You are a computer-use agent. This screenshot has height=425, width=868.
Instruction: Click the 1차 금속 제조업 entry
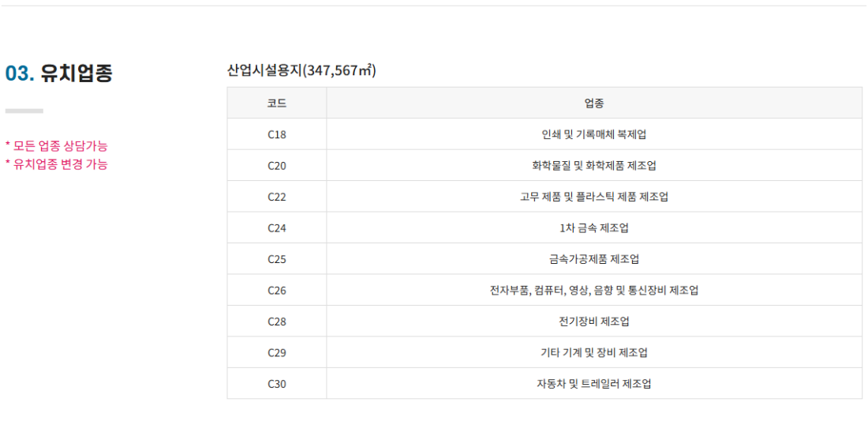coord(594,228)
